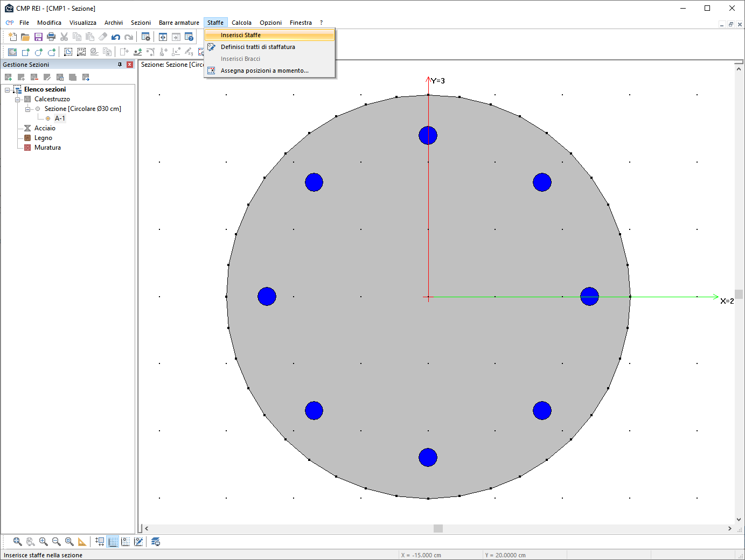This screenshot has width=745, height=560.
Task: Open the Visualizza menu
Action: 83,23
